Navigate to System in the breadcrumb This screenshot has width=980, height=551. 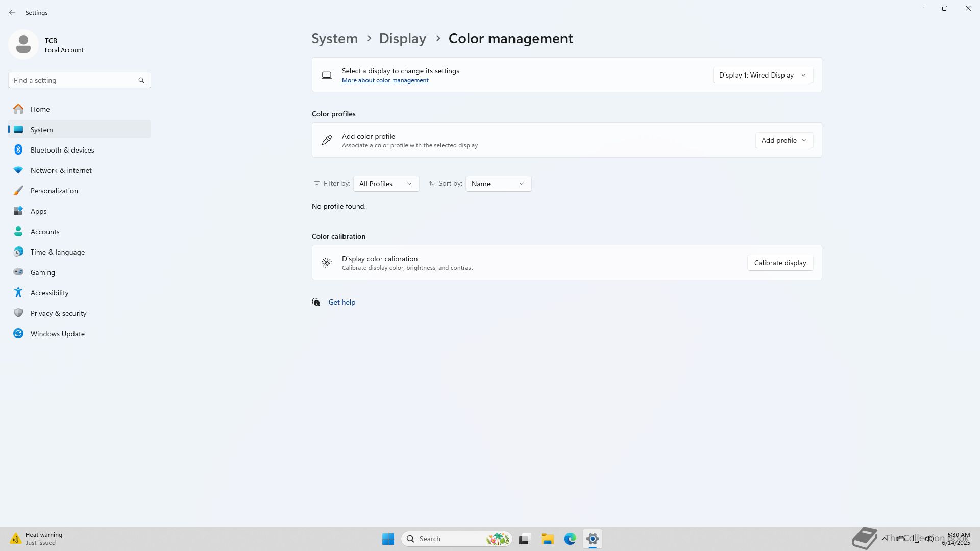click(x=334, y=38)
